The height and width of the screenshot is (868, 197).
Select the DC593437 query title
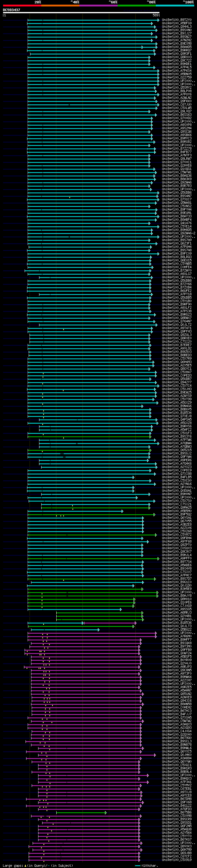(11, 10)
